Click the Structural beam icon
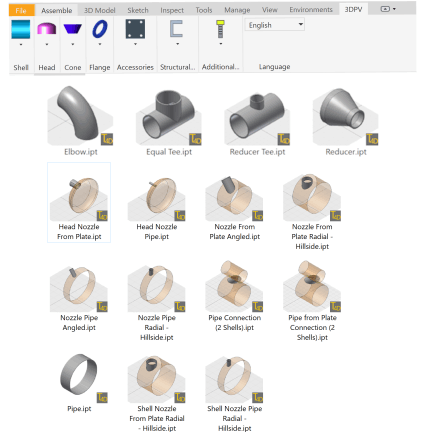This screenshot has width=432, height=432. pos(177,29)
